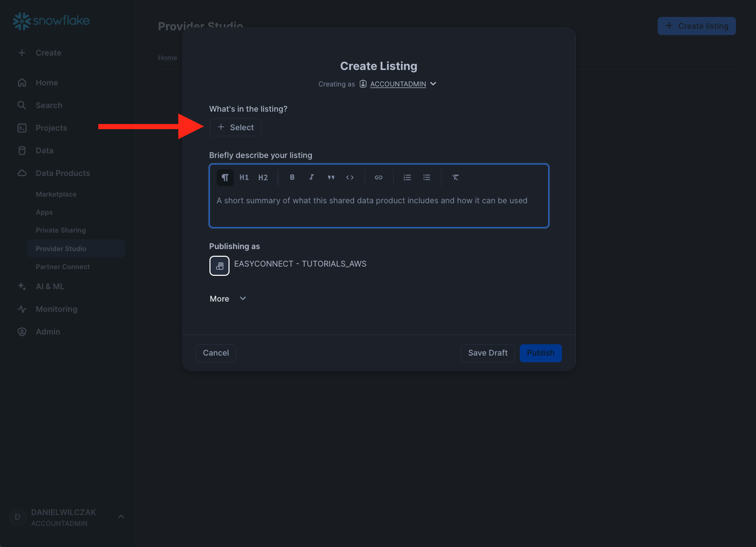This screenshot has height=547, width=756.
Task: Click the Data Products cloud icon
Action: (22, 173)
